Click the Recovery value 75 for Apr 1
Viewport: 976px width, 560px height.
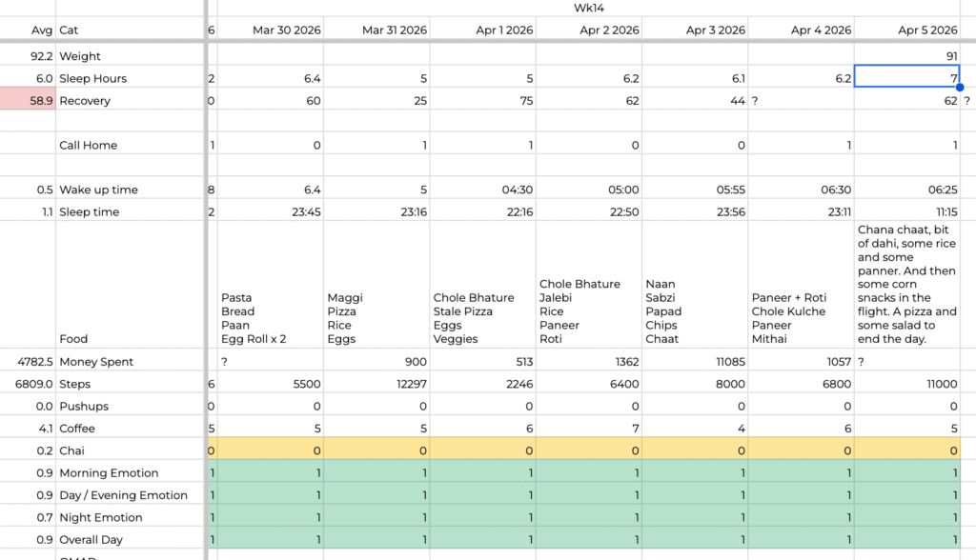(x=484, y=101)
